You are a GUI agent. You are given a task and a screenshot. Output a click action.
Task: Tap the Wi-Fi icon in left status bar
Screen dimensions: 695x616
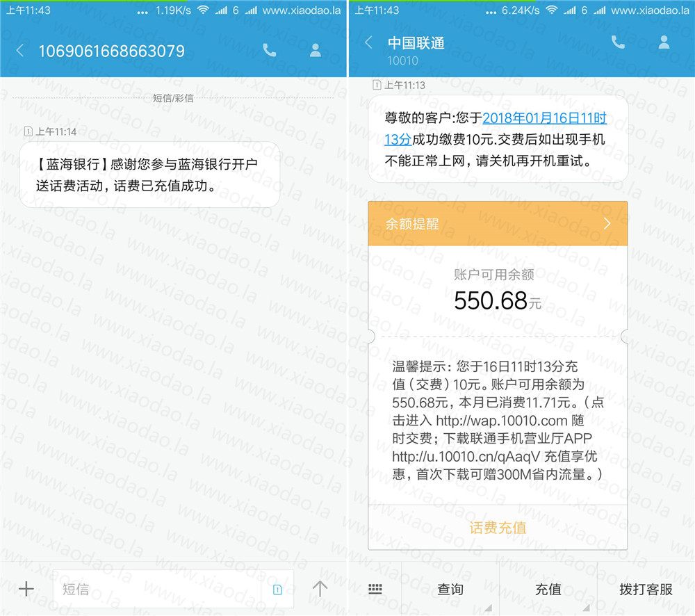pos(203,10)
